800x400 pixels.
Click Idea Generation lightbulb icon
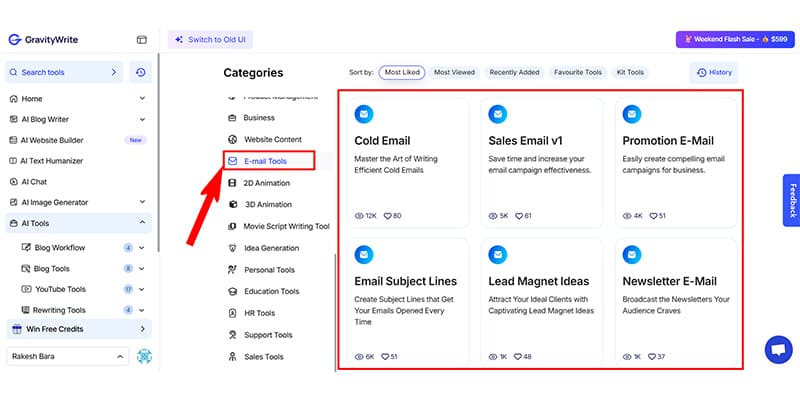[x=233, y=248]
